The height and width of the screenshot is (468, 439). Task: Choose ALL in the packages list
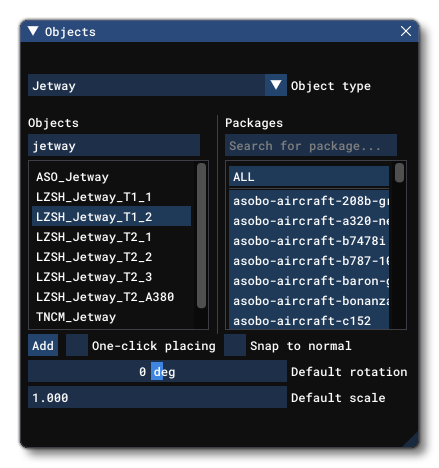309,176
